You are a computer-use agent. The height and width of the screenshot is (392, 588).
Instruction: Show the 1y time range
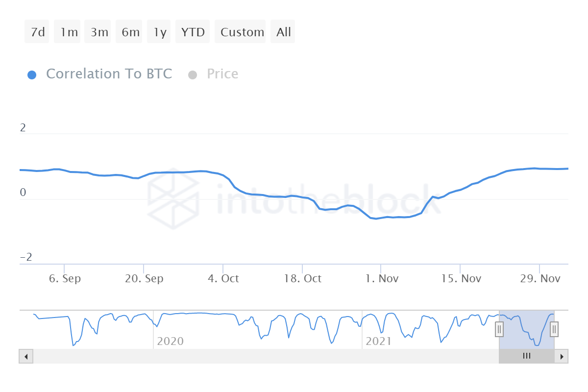159,32
